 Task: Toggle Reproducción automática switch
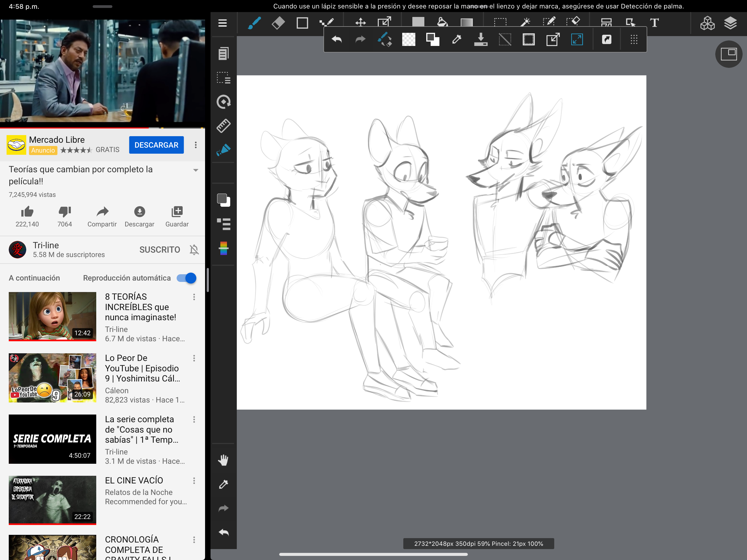186,278
